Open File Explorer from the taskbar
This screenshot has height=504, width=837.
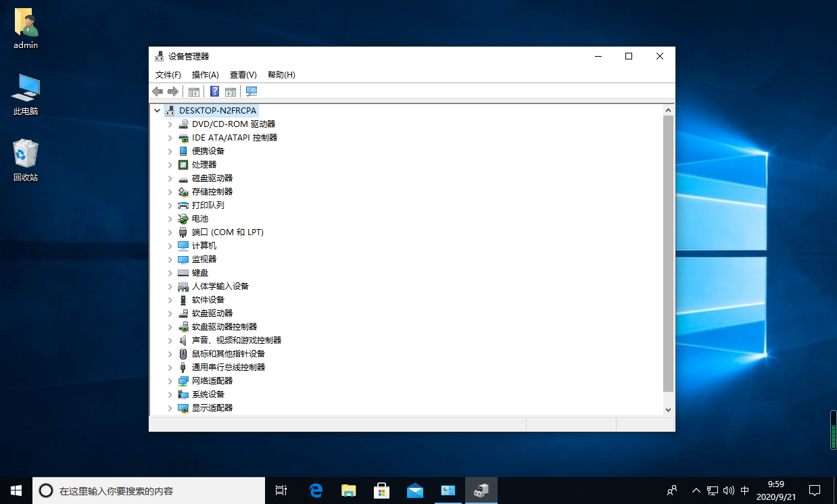coord(349,490)
